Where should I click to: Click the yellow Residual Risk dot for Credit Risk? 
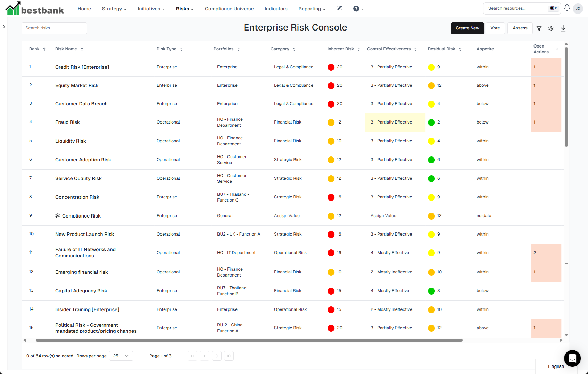click(x=431, y=67)
